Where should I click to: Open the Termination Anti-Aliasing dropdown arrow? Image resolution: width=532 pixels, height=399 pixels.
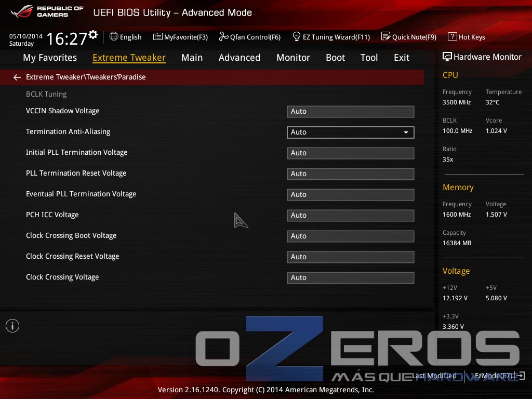point(406,132)
